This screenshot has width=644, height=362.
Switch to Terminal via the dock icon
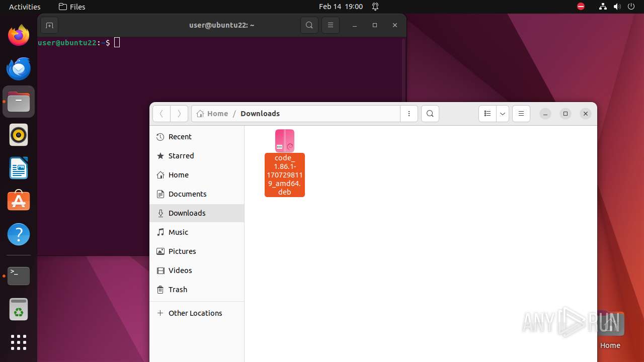pyautogui.click(x=19, y=276)
